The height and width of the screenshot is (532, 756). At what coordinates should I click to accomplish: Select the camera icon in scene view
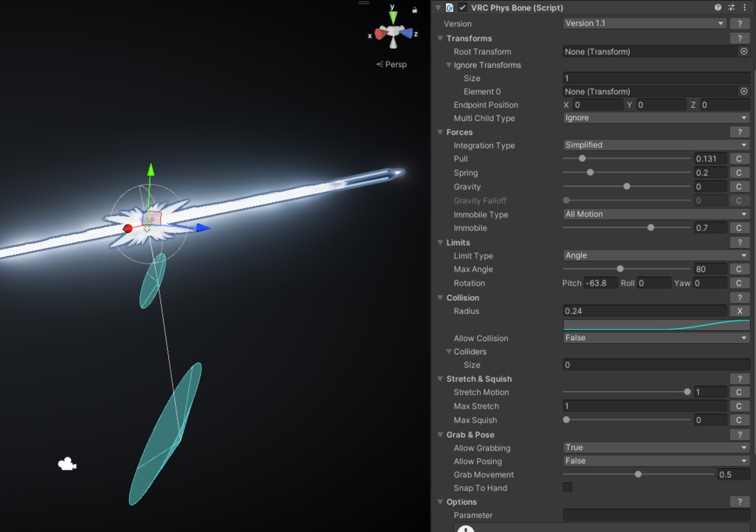pyautogui.click(x=67, y=464)
